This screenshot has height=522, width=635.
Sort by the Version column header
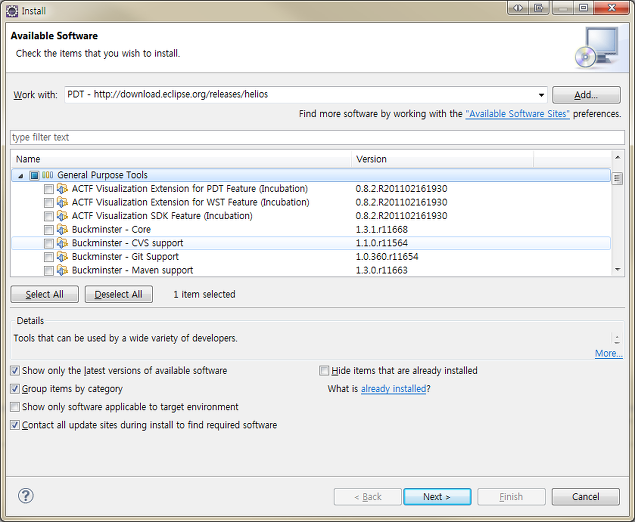click(x=442, y=159)
